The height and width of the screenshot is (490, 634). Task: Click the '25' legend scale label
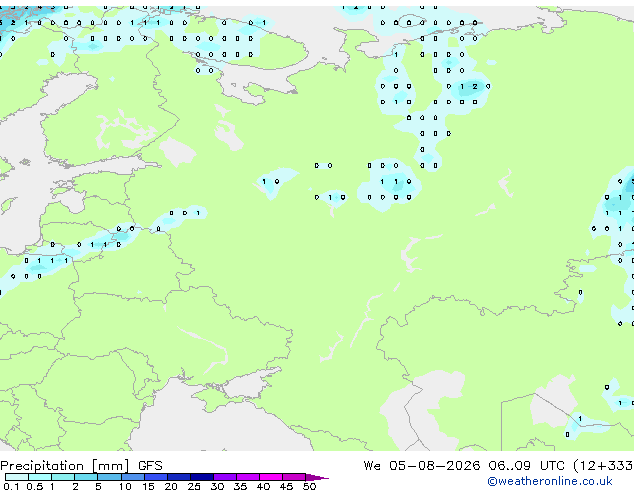(x=194, y=486)
